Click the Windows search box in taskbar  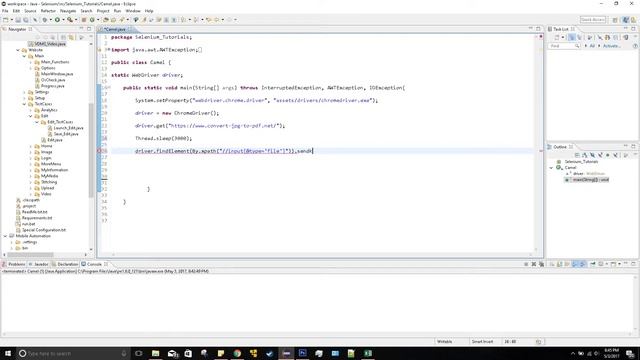[73, 353]
